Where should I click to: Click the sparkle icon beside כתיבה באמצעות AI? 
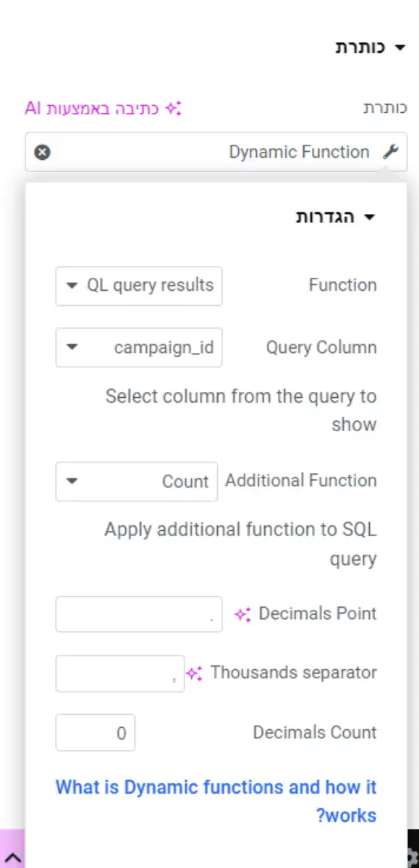tap(172, 109)
